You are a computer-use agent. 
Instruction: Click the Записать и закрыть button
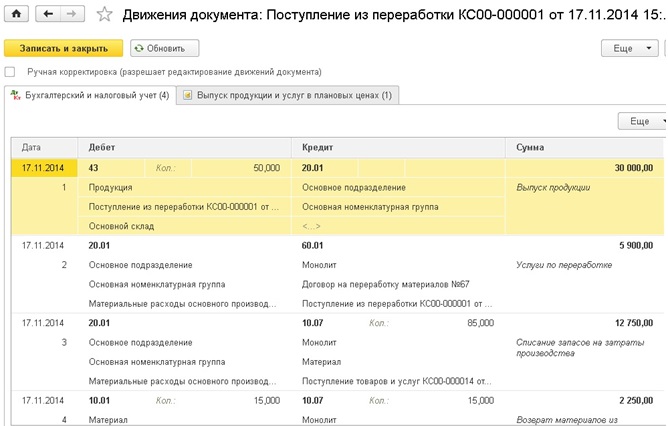(63, 48)
